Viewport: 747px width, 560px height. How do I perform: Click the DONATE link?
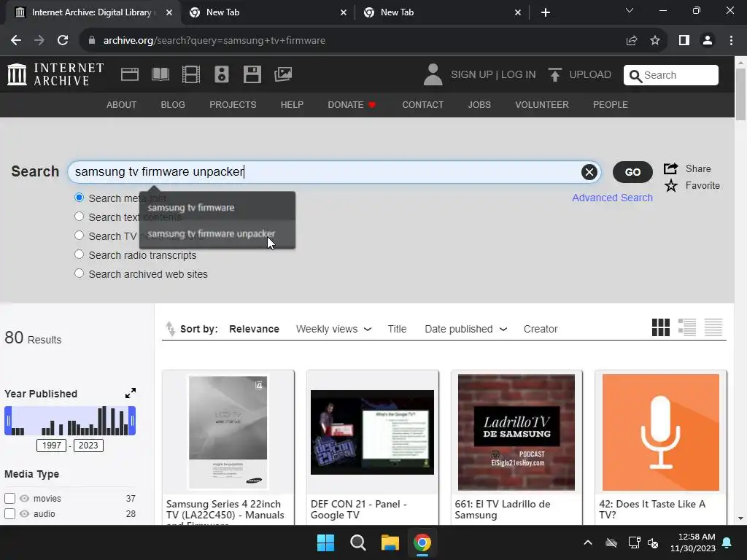pos(352,105)
